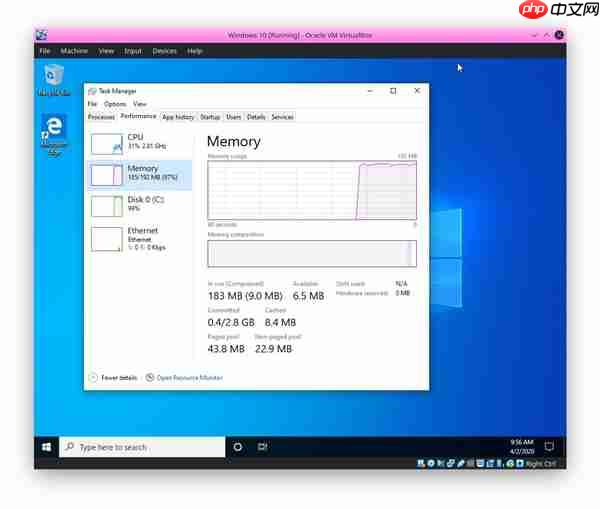This screenshot has height=509, width=600.
Task: Switch to the Details tab
Action: pyautogui.click(x=256, y=117)
